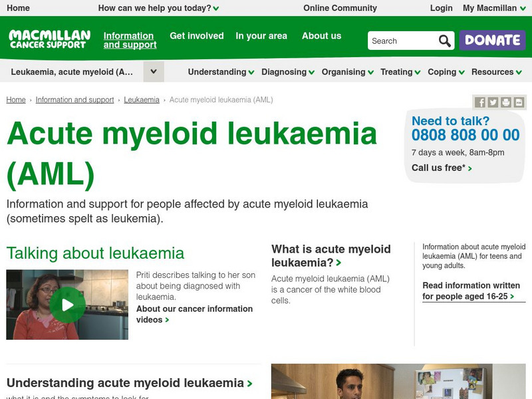
Task: Click the print page icon
Action: [505, 102]
